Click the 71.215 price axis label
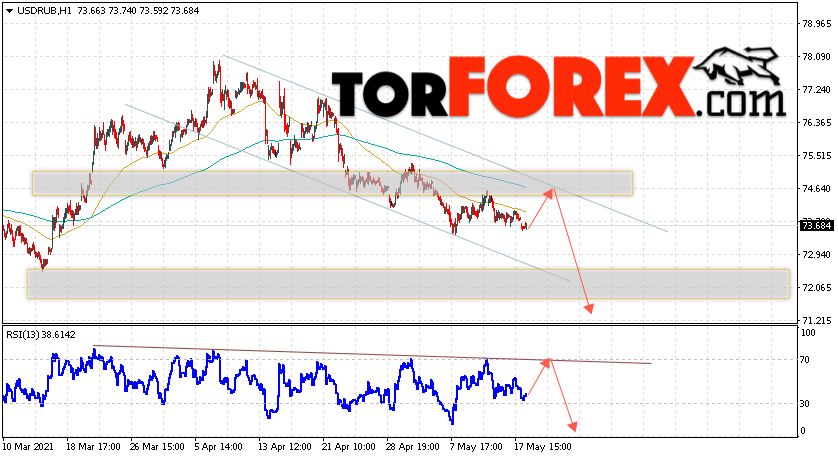Screen dimensions: 838x458 [817, 321]
